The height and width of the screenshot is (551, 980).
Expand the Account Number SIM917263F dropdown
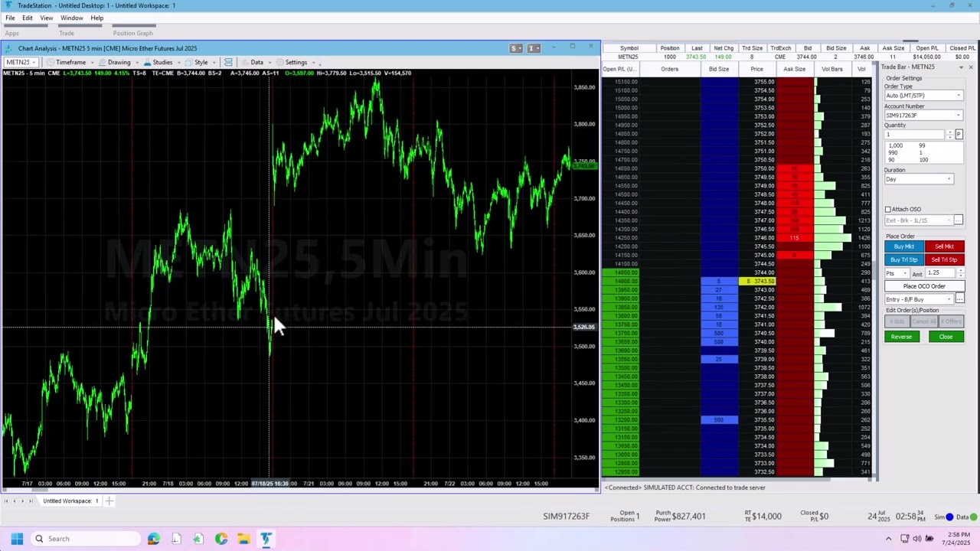[x=958, y=116]
